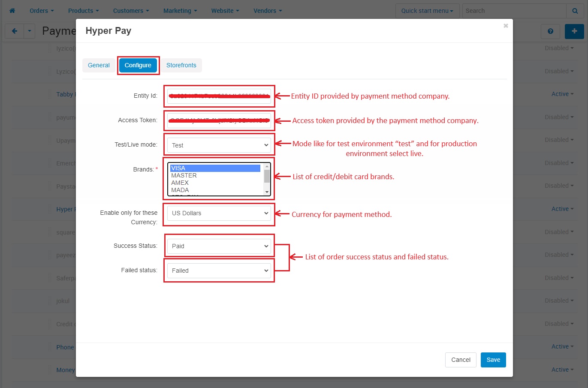Click the search magnifier icon
This screenshot has width=588, height=388.
[575, 11]
